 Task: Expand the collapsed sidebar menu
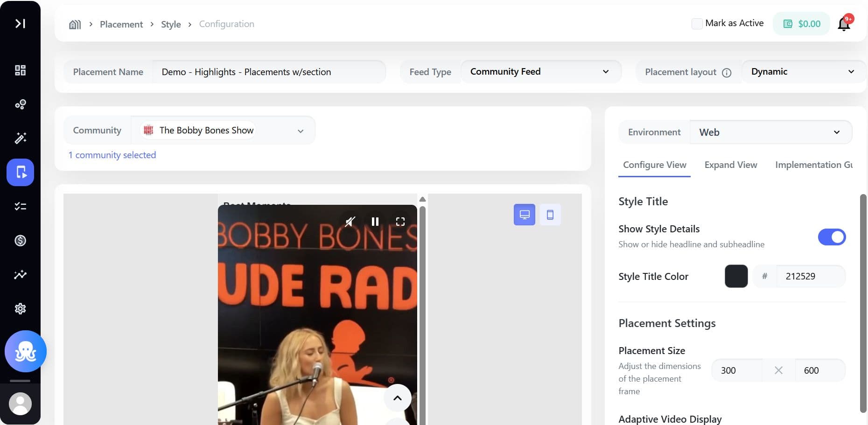[x=20, y=23]
